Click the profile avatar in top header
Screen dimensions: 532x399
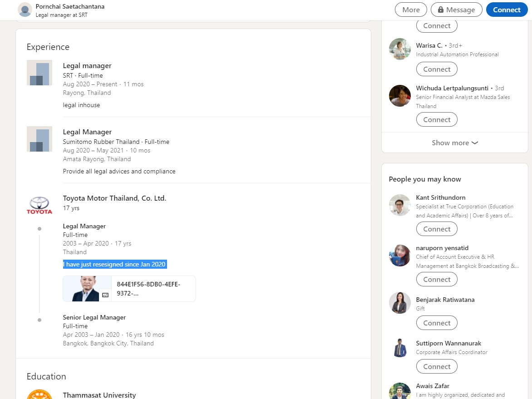(25, 10)
